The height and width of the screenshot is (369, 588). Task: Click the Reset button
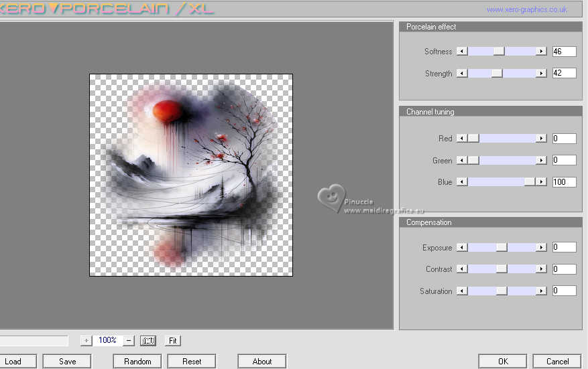tap(192, 362)
